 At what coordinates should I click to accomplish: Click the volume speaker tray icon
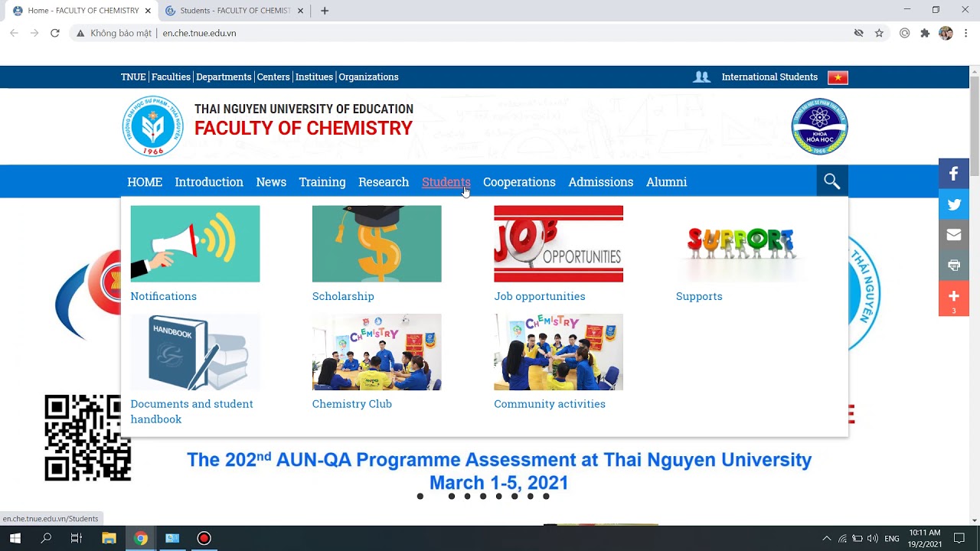pos(872,539)
